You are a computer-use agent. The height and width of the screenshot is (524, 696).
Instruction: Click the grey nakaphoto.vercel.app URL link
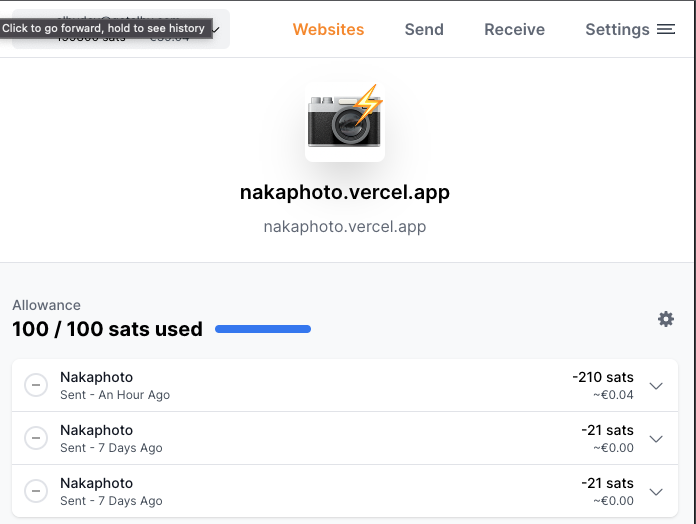(x=345, y=226)
